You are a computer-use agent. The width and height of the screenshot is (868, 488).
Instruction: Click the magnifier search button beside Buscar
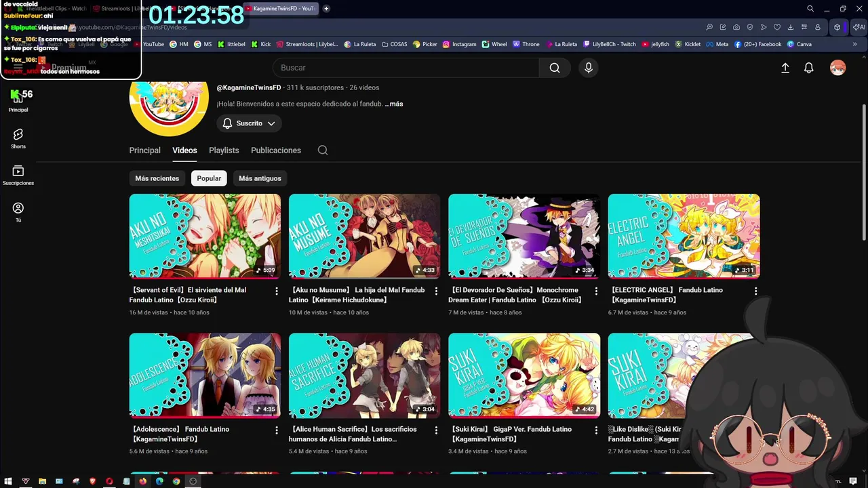(x=555, y=68)
